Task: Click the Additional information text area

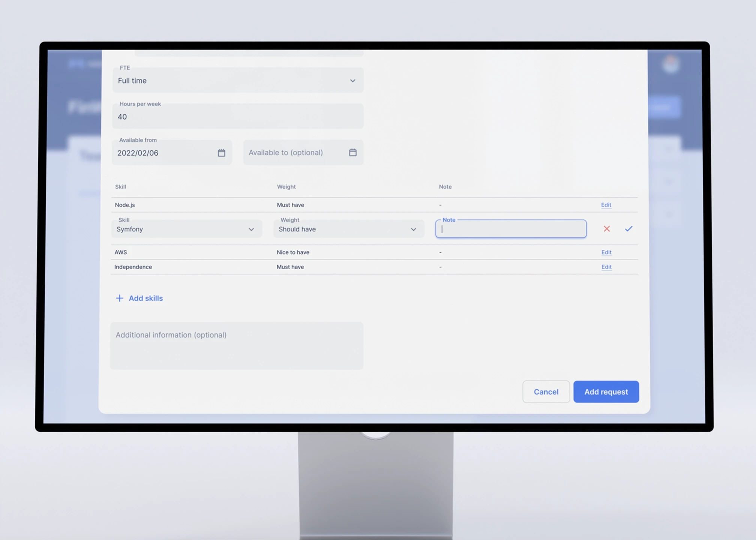Action: point(237,346)
